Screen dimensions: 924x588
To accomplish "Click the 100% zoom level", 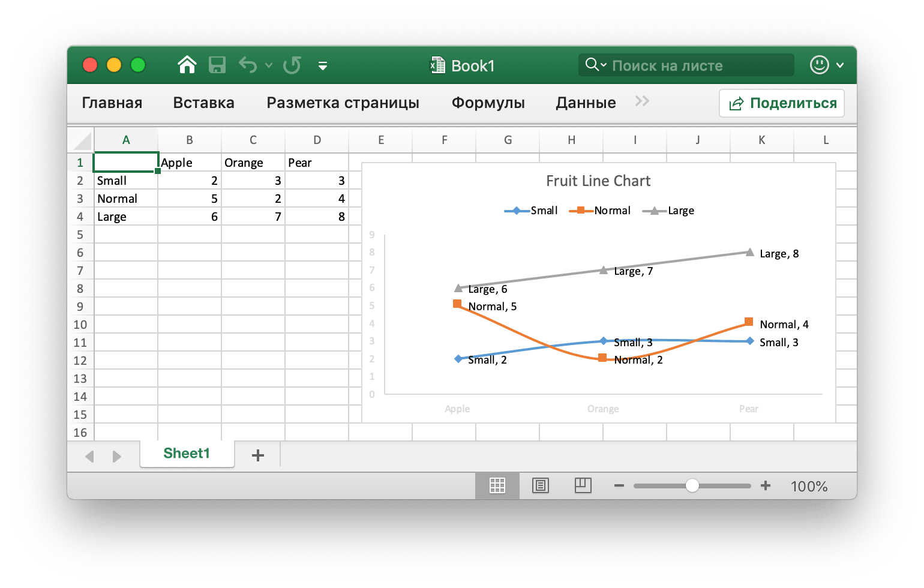I will (x=809, y=487).
